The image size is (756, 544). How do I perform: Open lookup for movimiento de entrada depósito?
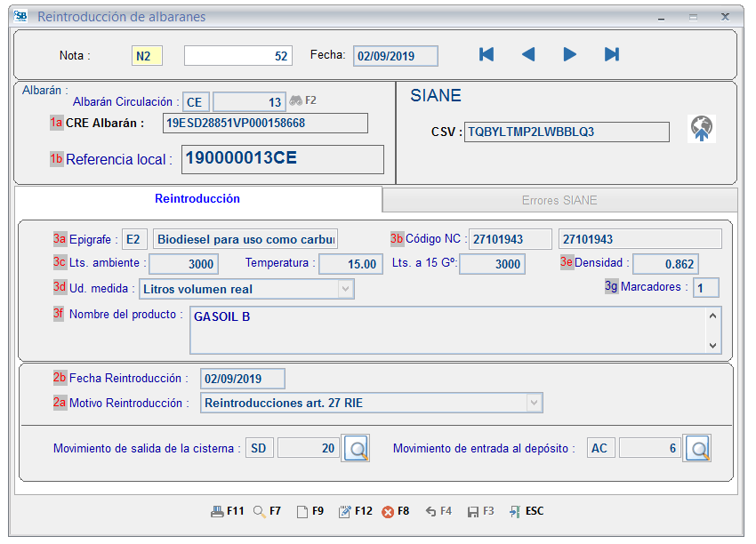696,449
